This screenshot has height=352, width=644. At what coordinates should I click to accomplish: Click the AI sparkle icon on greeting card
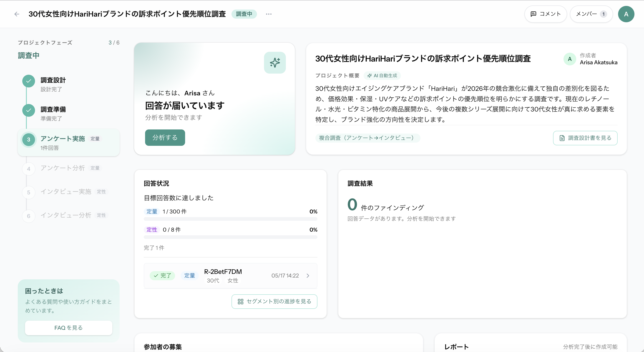tap(275, 63)
